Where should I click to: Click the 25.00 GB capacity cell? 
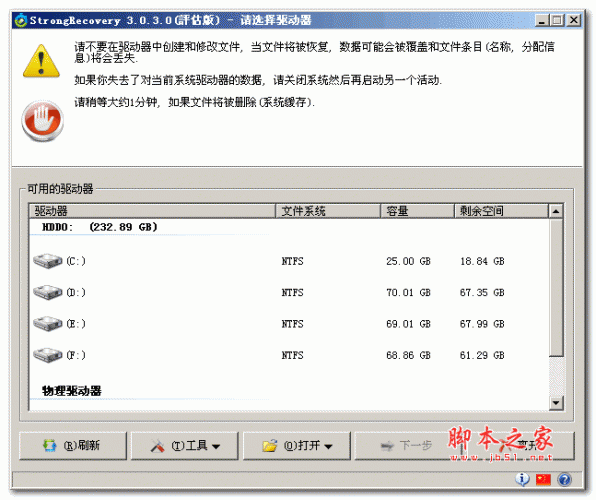pos(408,261)
